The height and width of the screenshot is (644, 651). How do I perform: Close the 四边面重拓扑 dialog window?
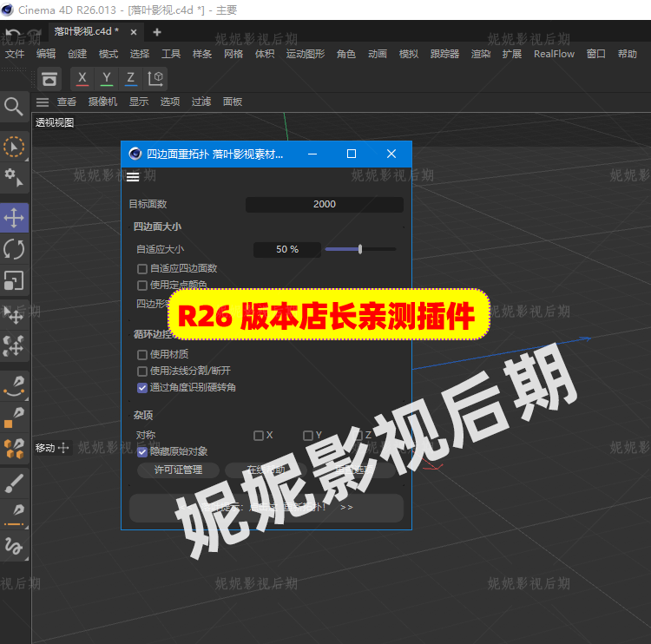tap(391, 154)
